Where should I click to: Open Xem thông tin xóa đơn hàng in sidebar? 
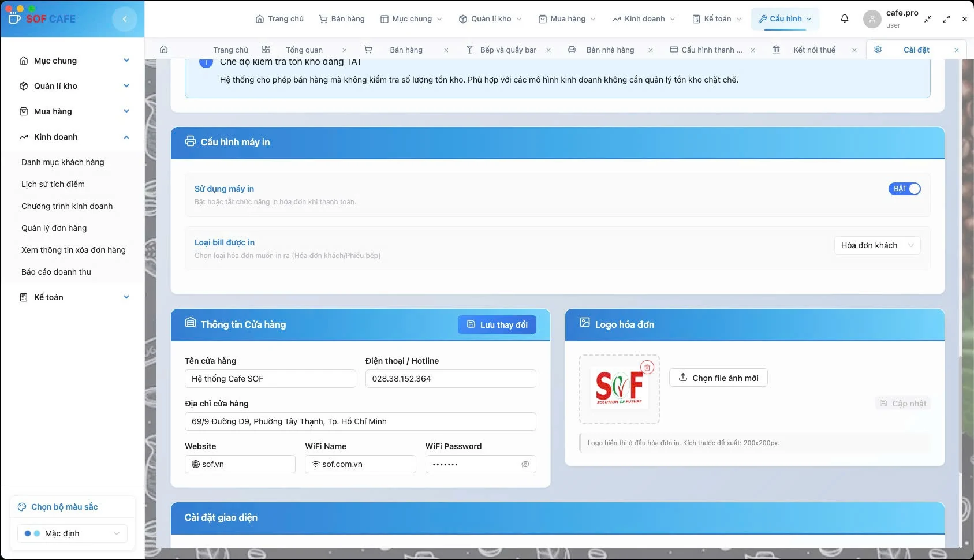(x=73, y=250)
